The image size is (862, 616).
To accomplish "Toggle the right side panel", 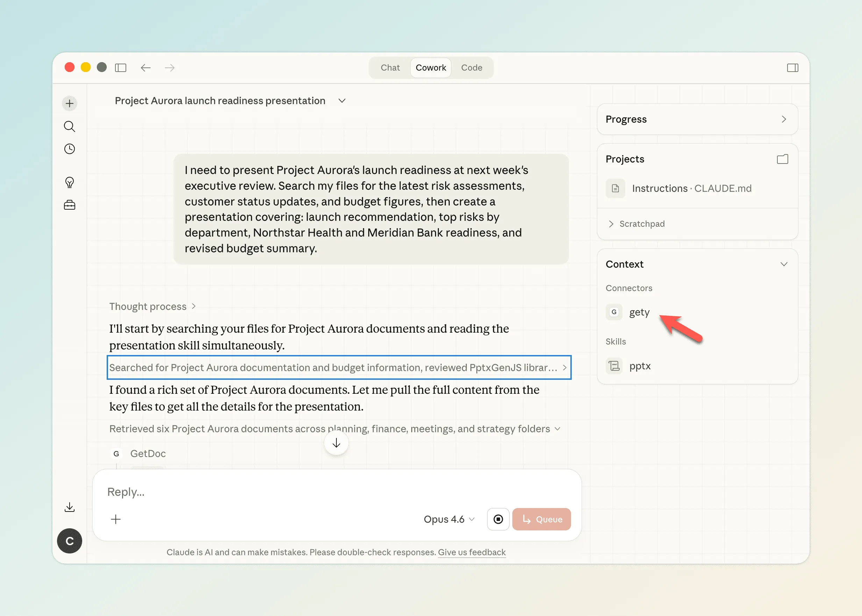I will pos(792,68).
